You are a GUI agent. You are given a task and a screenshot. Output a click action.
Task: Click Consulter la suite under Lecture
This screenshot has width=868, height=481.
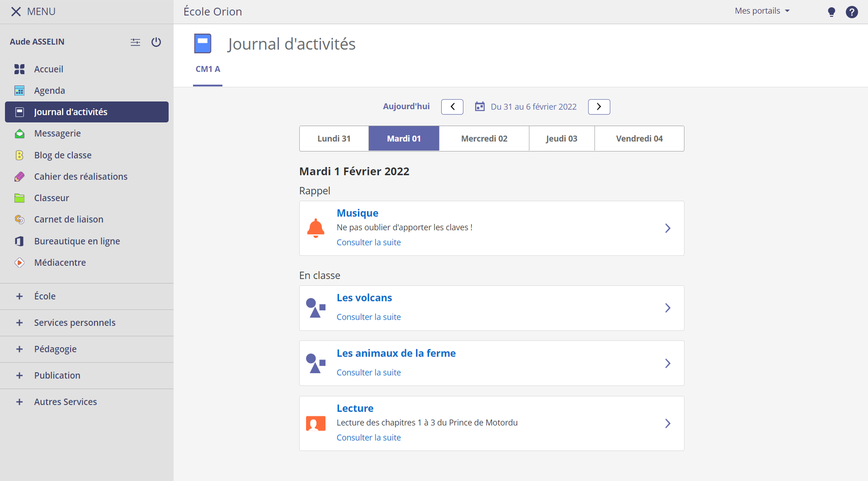click(368, 438)
